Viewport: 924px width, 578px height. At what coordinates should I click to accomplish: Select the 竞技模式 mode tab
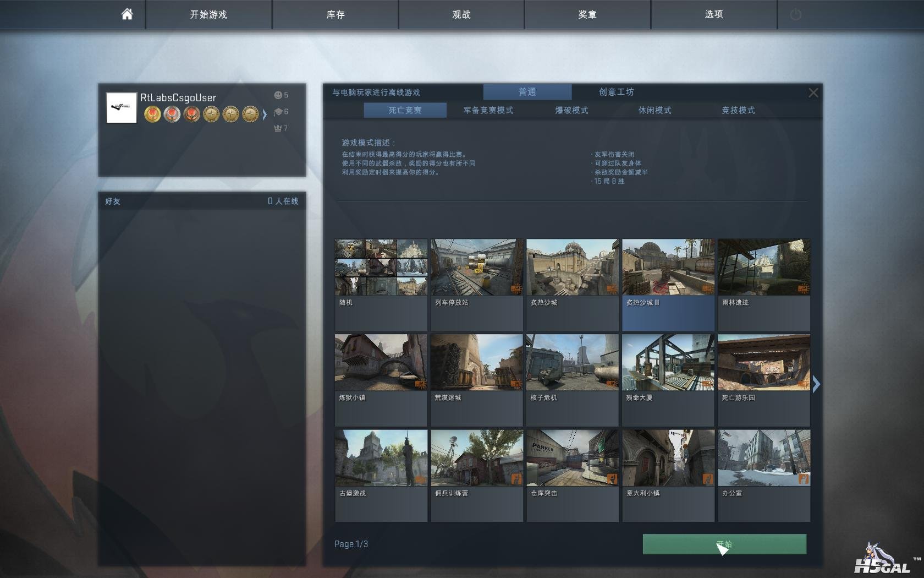click(x=738, y=110)
